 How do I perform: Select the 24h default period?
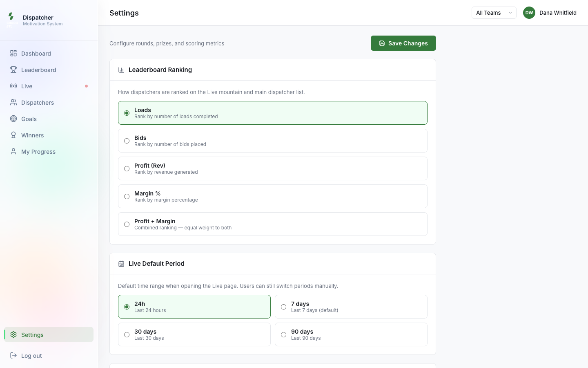[x=194, y=307]
